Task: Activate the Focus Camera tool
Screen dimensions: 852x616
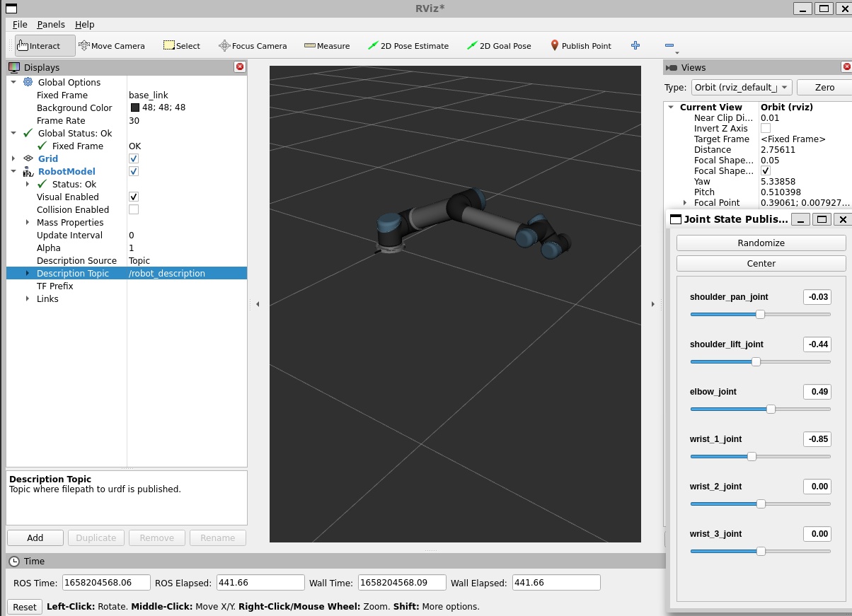Action: (253, 46)
